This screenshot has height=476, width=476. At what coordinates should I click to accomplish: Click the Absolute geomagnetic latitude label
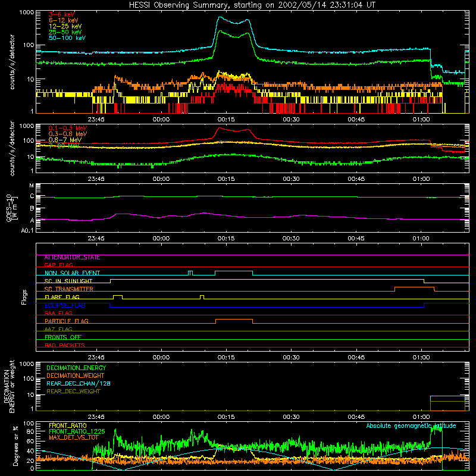pyautogui.click(x=411, y=426)
